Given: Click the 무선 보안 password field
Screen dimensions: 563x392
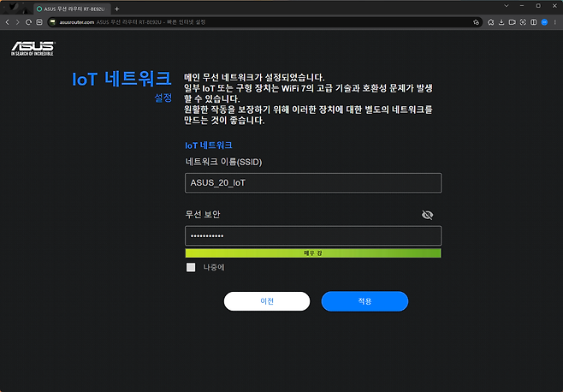Looking at the screenshot, I should click(x=312, y=235).
